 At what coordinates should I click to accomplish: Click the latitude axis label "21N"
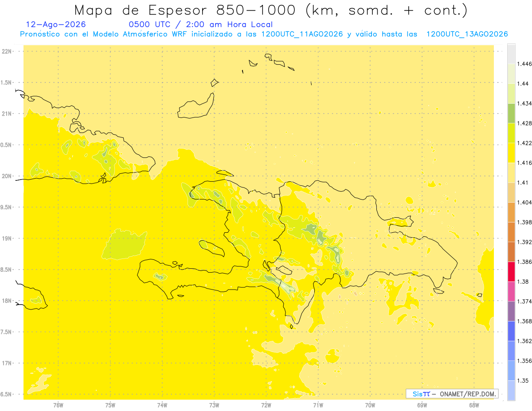(7, 114)
